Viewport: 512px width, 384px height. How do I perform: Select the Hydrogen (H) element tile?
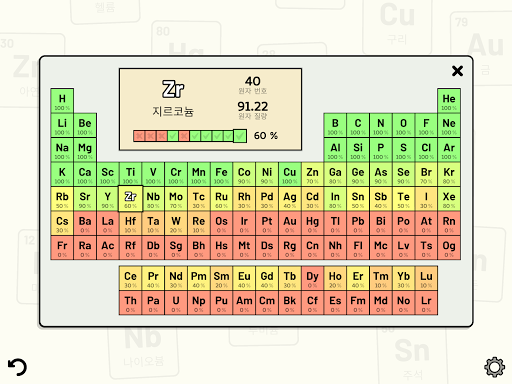(x=62, y=101)
